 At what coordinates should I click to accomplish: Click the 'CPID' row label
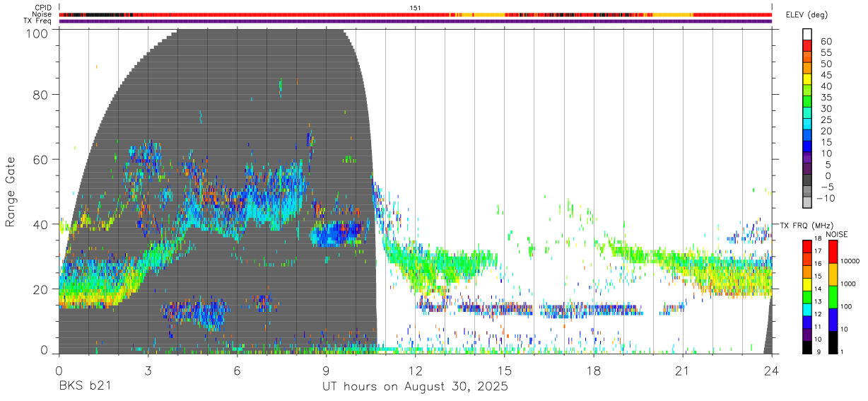[44, 8]
